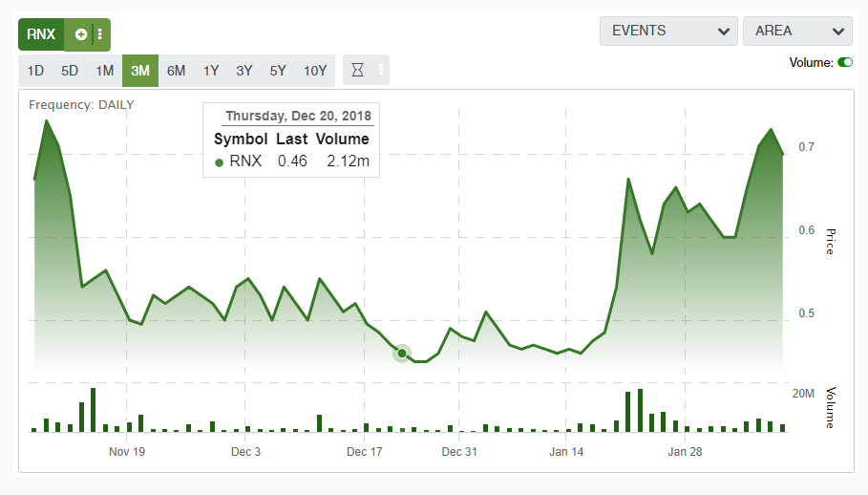
Task: Select the 6M time range
Action: click(176, 71)
